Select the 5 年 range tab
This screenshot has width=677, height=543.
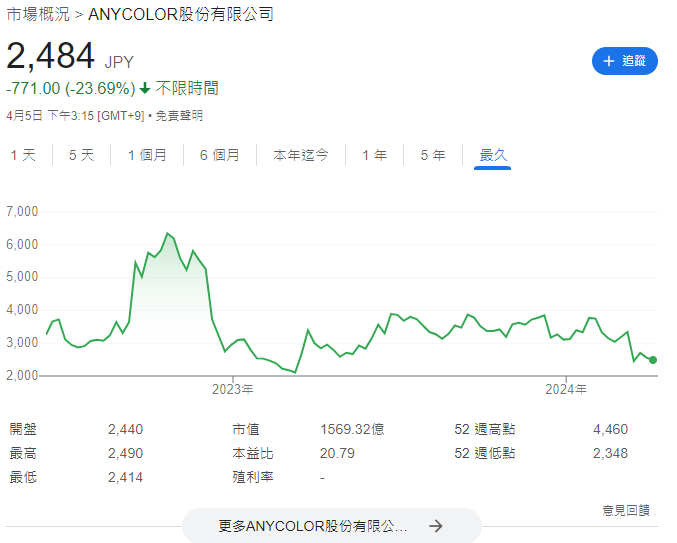(433, 155)
